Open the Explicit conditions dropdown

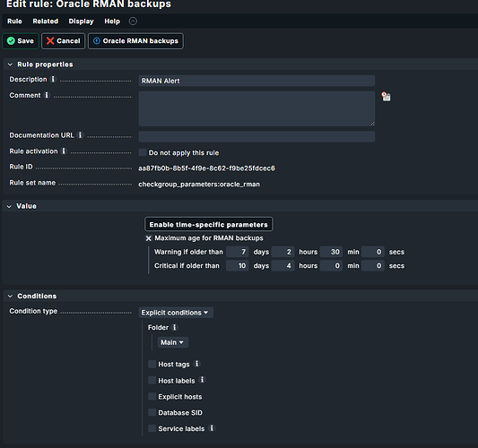[x=176, y=313]
